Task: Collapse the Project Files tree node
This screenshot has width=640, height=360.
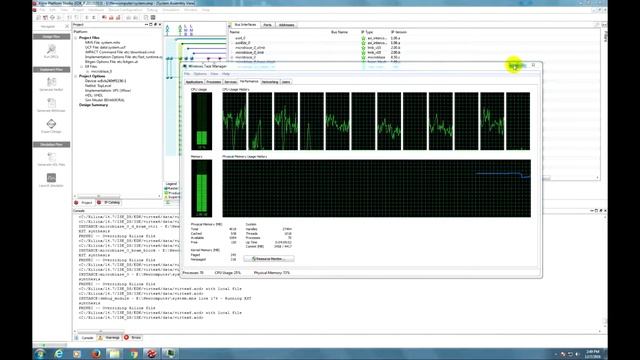Action: click(x=76, y=38)
